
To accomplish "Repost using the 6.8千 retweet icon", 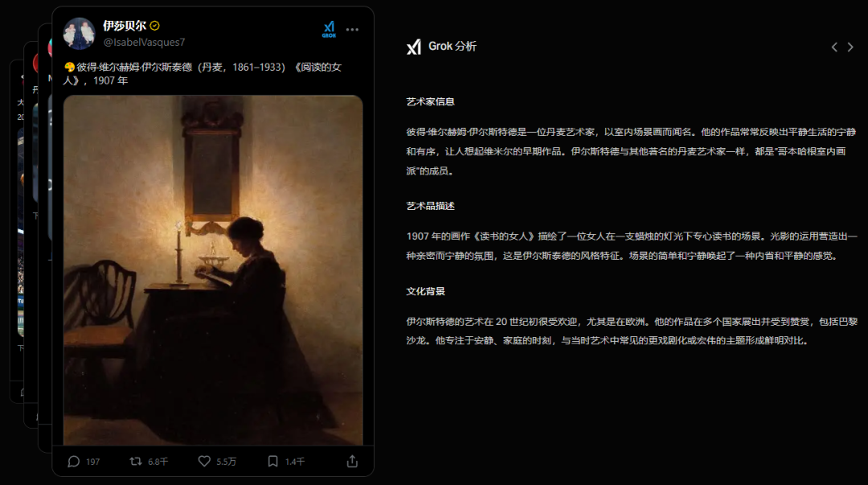I will tap(136, 461).
